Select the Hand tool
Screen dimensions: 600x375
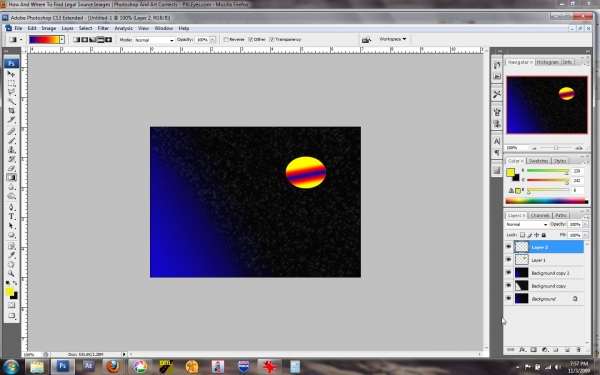(11, 264)
